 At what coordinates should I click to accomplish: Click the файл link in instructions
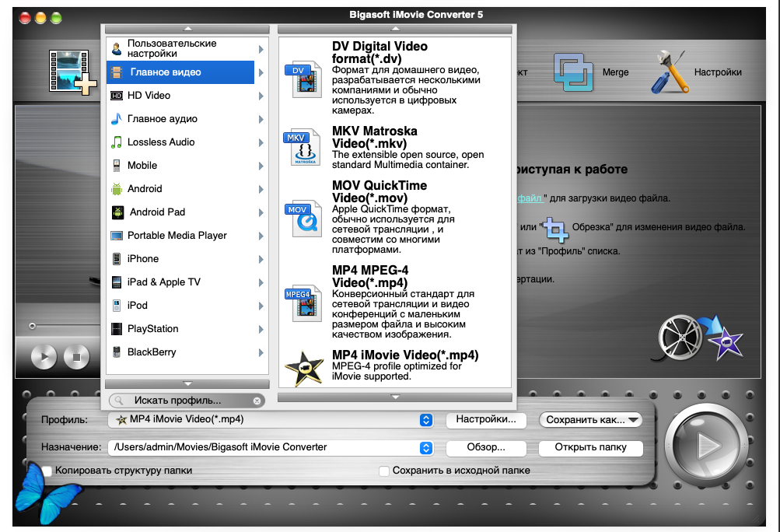tap(530, 198)
